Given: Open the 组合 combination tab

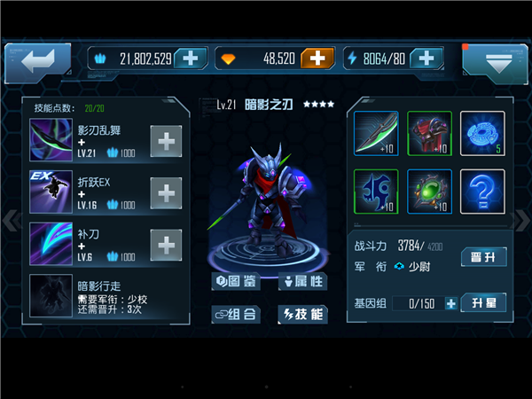Looking at the screenshot, I should click(236, 314).
